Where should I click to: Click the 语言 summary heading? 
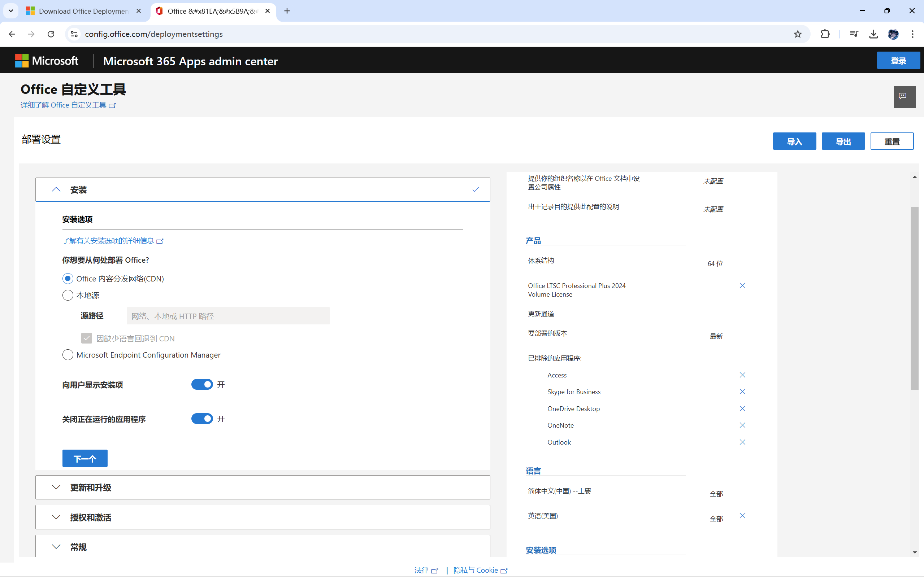[x=533, y=471]
